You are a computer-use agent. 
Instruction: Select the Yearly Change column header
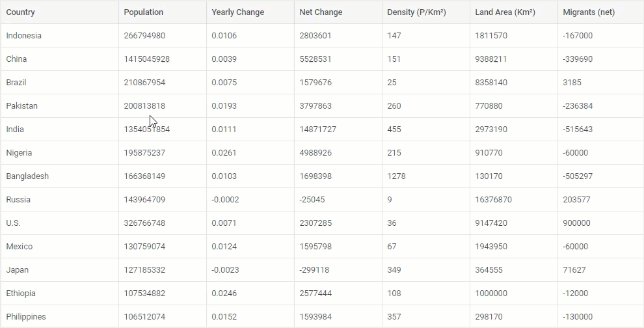250,12
